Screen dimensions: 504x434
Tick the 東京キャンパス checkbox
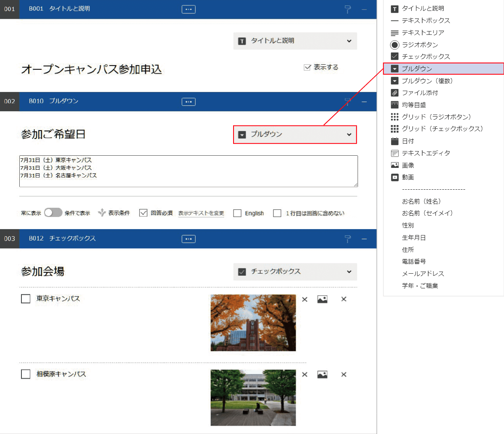pyautogui.click(x=26, y=298)
